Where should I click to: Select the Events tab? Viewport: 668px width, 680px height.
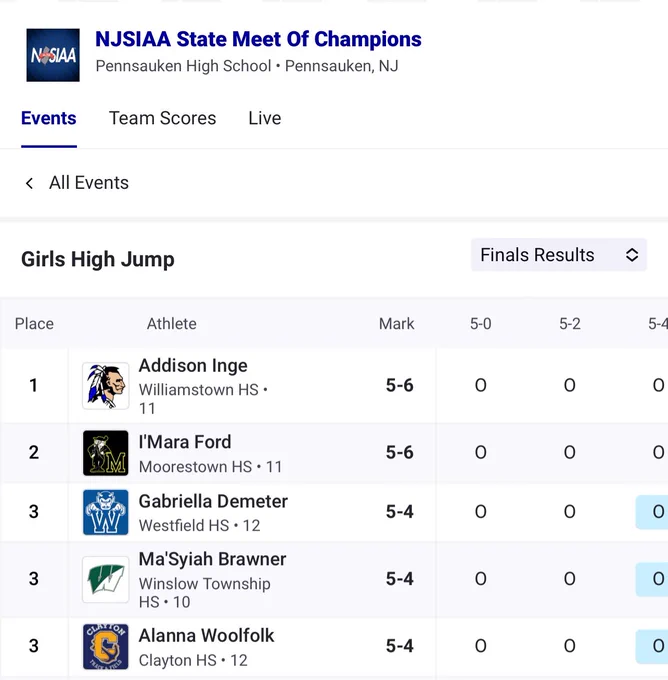click(x=49, y=118)
